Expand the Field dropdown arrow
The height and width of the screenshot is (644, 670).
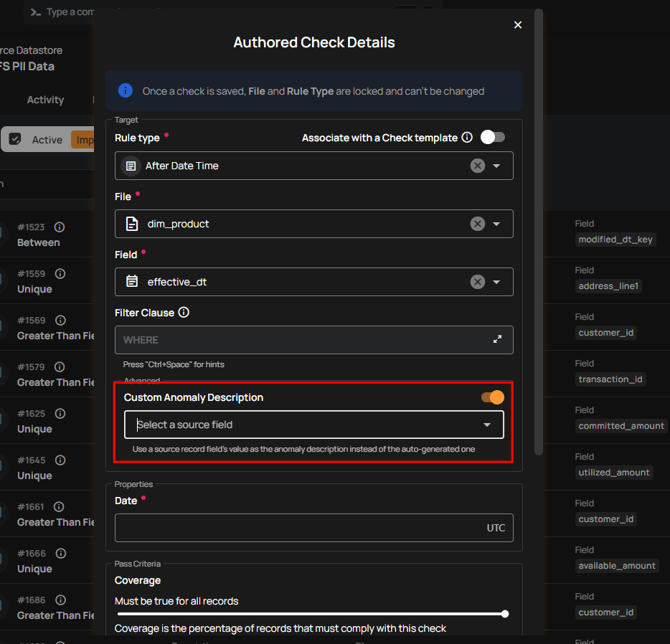(496, 282)
